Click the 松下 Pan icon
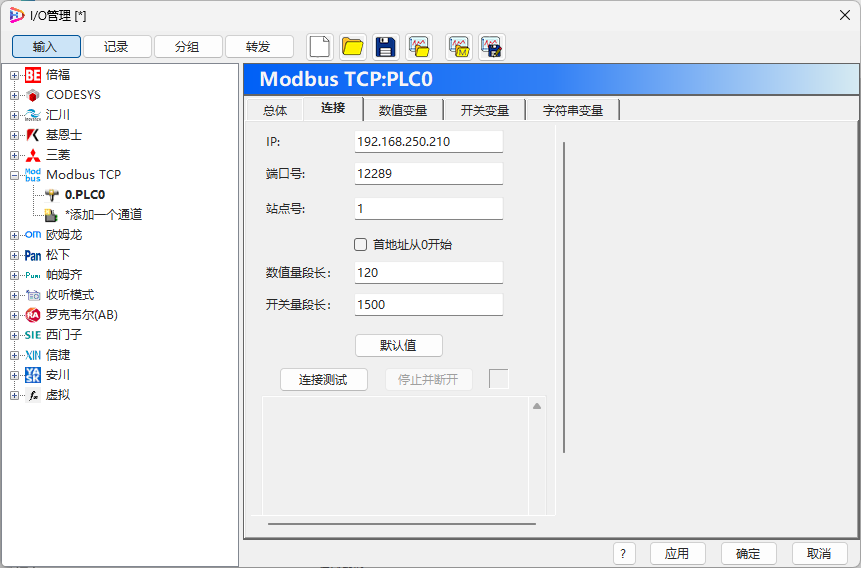Screen dimensions: 861x568 [x=33, y=255]
